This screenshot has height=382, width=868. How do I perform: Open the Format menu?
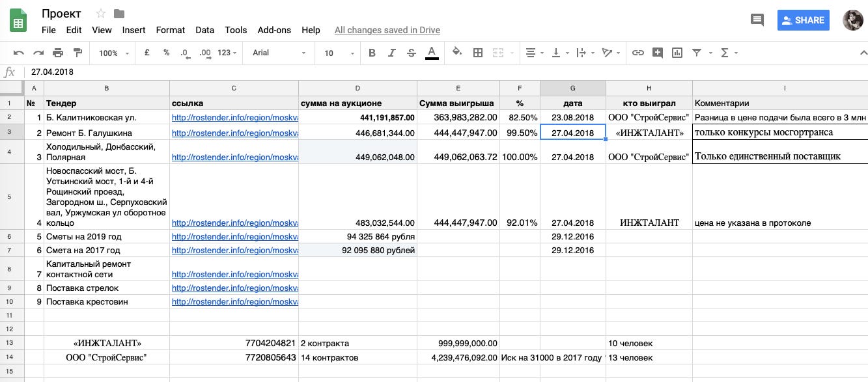click(171, 30)
